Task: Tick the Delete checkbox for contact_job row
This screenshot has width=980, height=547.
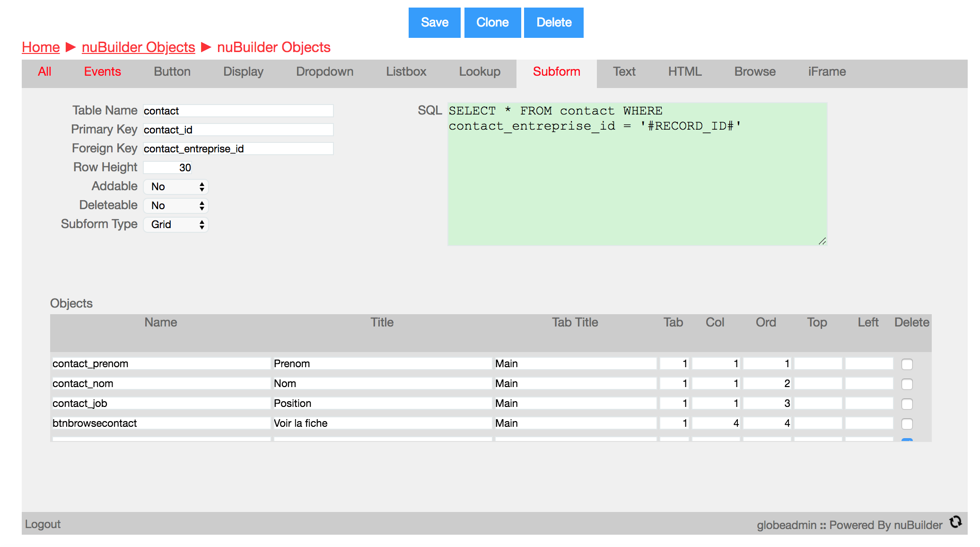Action: [907, 404]
